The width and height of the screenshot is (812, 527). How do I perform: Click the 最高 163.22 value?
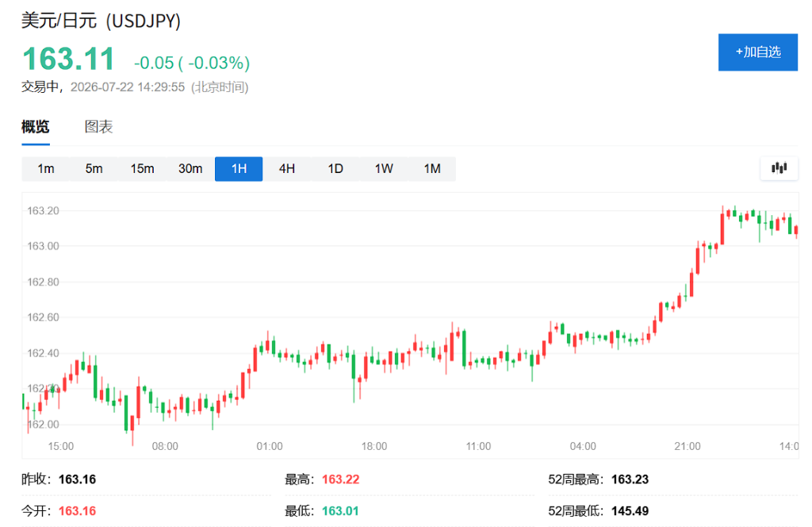(x=340, y=479)
